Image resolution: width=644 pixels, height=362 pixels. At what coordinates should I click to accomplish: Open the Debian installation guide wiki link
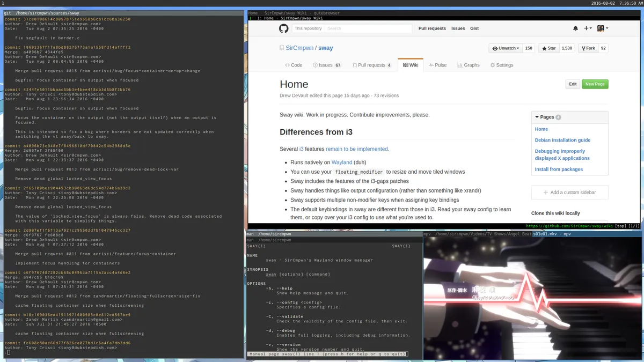[562, 140]
